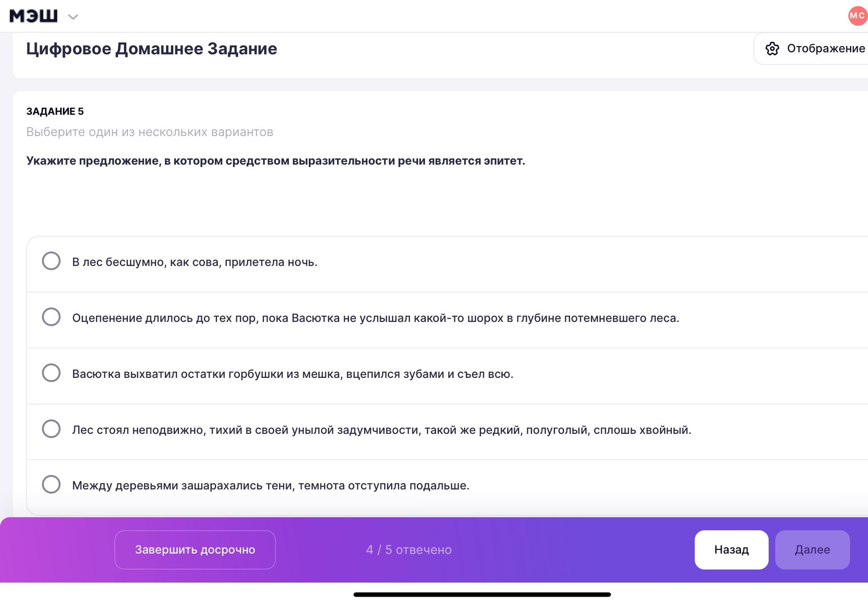Open the Отображение display settings button
The height and width of the screenshot is (603, 868).
[x=811, y=48]
